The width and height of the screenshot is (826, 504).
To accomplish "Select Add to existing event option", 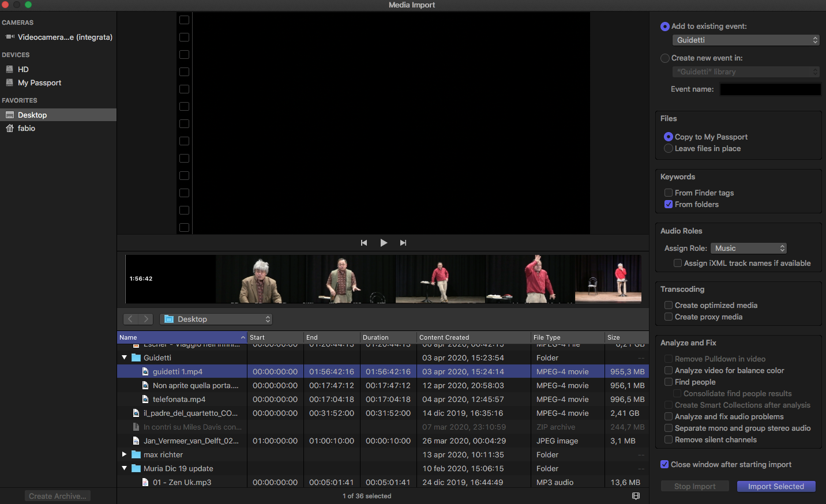I will [665, 27].
